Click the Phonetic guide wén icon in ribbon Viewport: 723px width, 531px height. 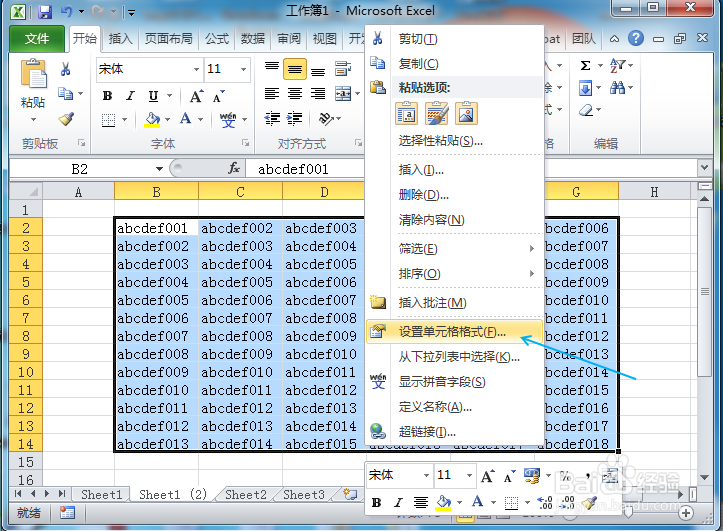[228, 119]
